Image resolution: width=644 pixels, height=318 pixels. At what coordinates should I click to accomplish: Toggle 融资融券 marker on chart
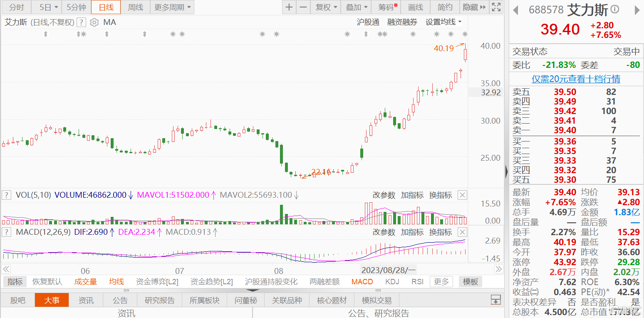[x=402, y=22]
